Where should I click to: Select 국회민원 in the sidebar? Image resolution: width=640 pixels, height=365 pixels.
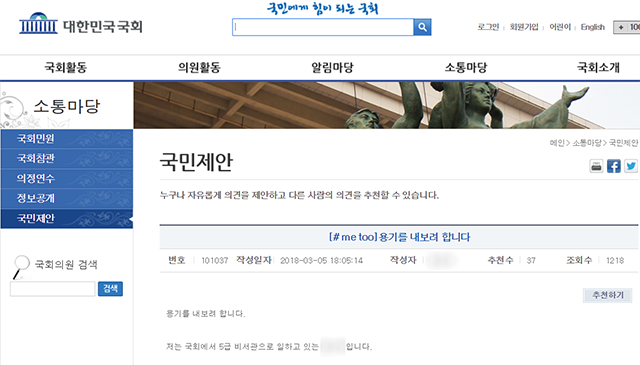(67, 139)
